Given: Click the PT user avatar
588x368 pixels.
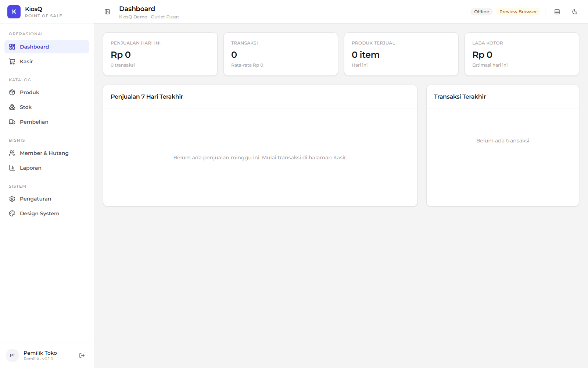Looking at the screenshot, I should click(12, 355).
